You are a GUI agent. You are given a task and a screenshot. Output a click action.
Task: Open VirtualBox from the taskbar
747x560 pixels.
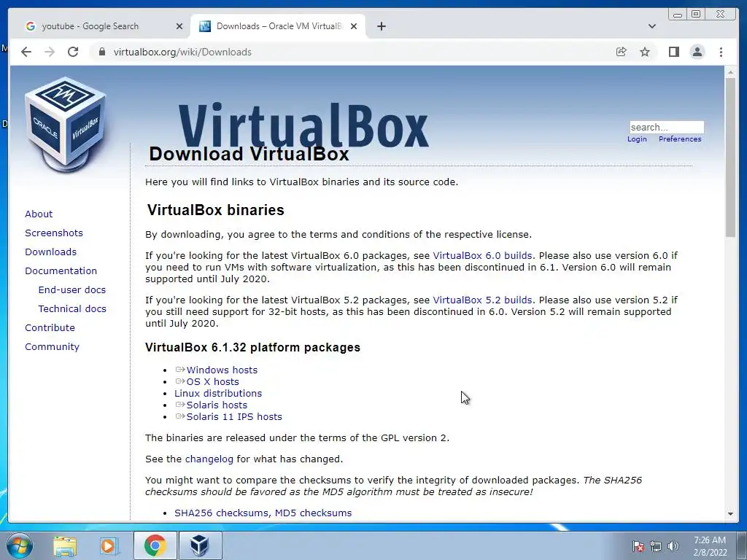click(200, 545)
